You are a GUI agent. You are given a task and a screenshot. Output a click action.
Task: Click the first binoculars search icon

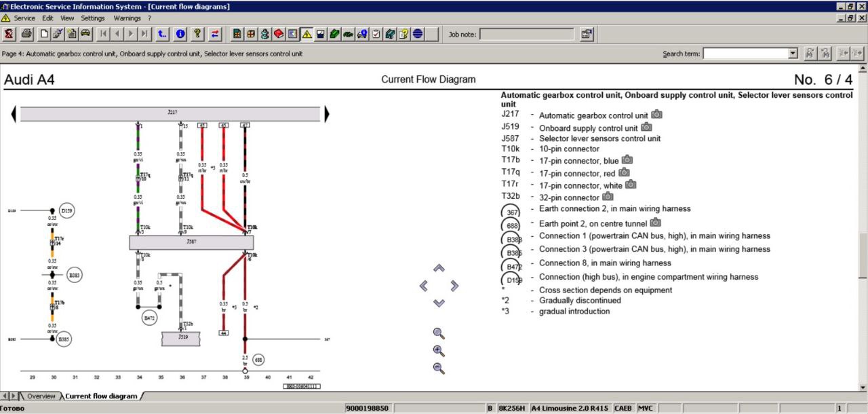click(x=810, y=53)
